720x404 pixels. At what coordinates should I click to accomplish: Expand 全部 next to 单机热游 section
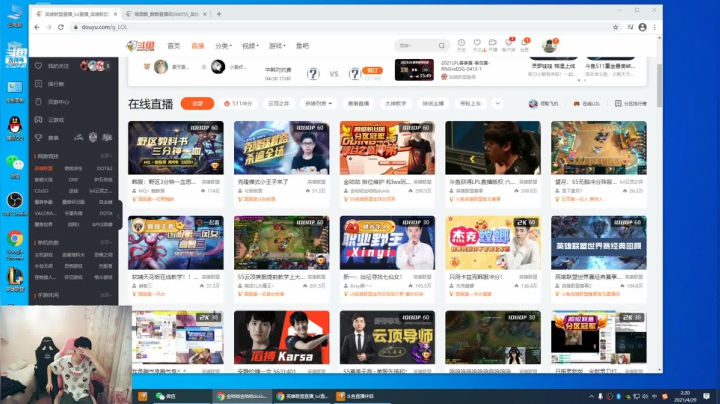(x=106, y=242)
